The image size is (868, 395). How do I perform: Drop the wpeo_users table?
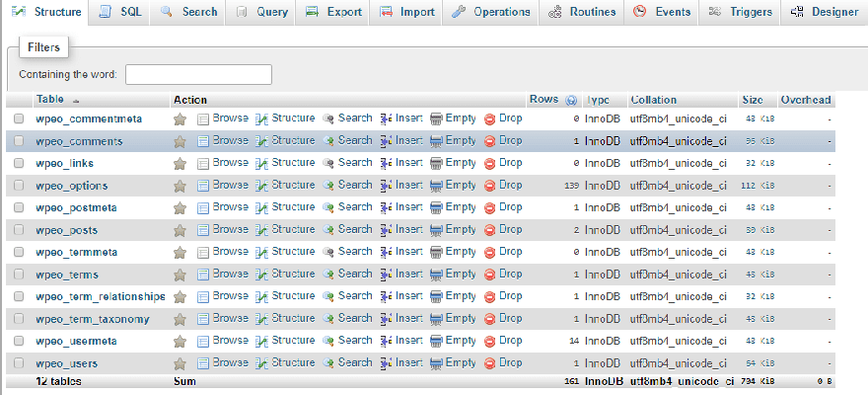click(503, 362)
